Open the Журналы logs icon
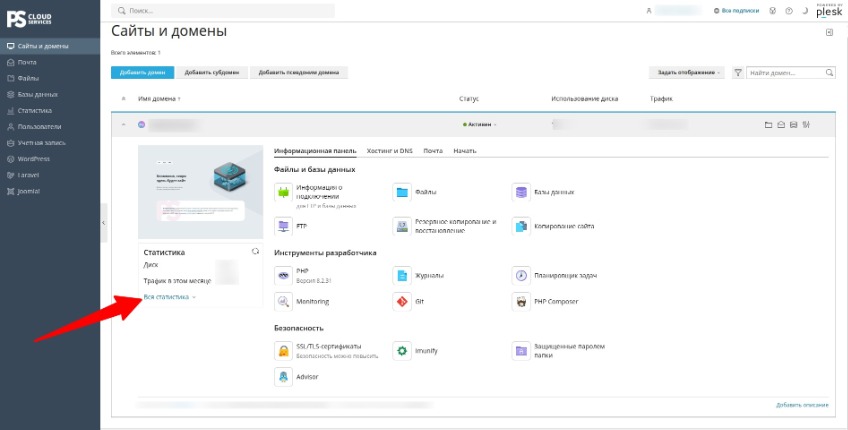Viewport: 848px width, 430px height. 402,276
